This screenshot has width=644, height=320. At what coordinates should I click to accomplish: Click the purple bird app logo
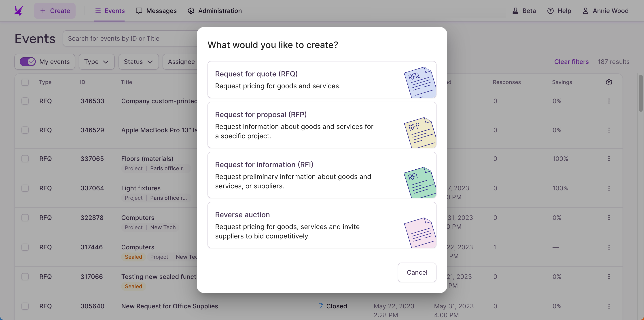[19, 11]
